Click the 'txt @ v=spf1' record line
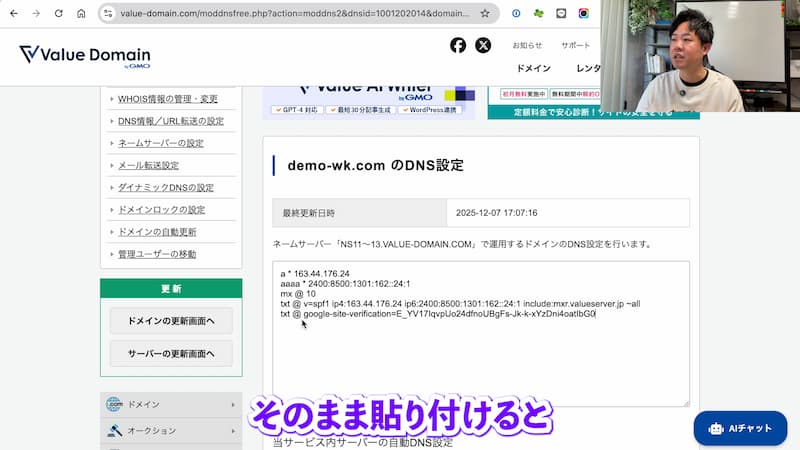Image resolution: width=800 pixels, height=450 pixels. tap(460, 304)
